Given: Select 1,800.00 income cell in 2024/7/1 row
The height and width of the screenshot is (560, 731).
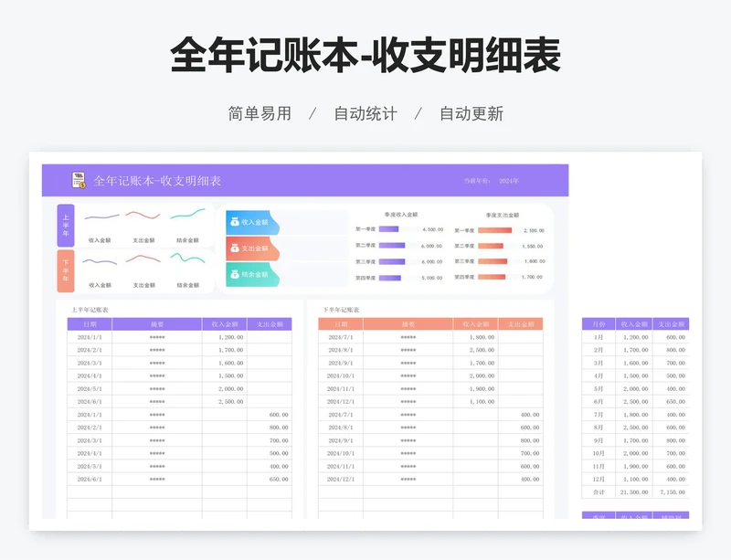Looking at the screenshot, I should [476, 337].
